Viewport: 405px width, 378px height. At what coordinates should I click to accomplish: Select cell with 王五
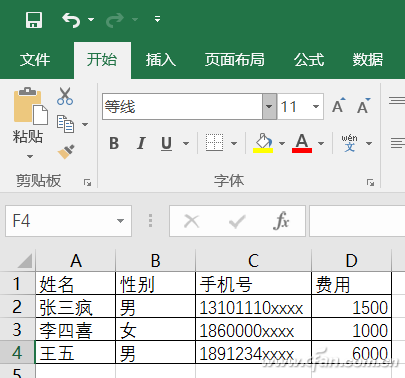(x=76, y=352)
